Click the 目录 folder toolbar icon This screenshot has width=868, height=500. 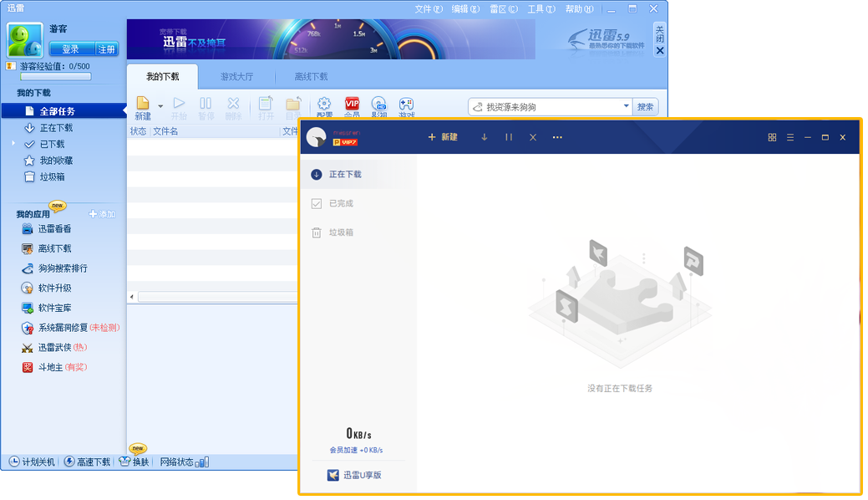tap(293, 104)
